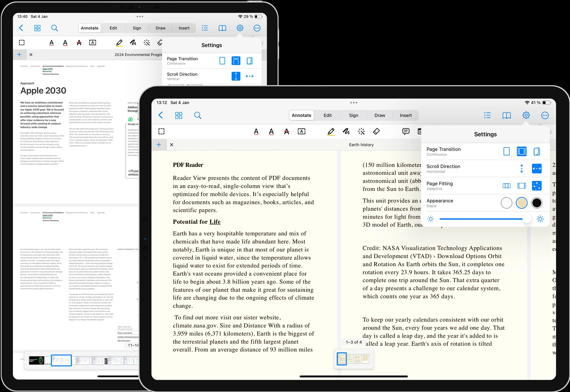The image size is (570, 392).
Task: Open Reader View book icon on the rear iPad
Action: tap(222, 28)
